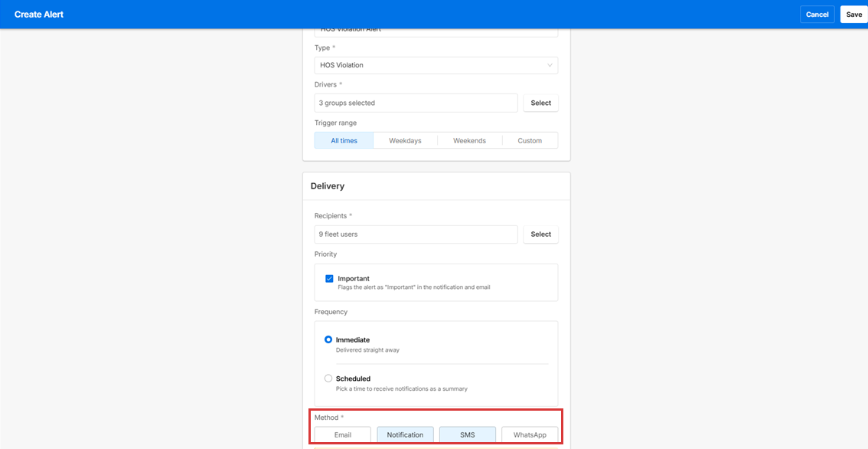868x449 pixels.
Task: Save the new alert
Action: pyautogui.click(x=853, y=15)
